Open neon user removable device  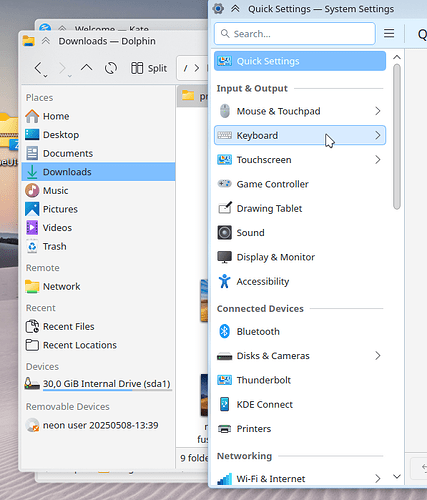99,425
